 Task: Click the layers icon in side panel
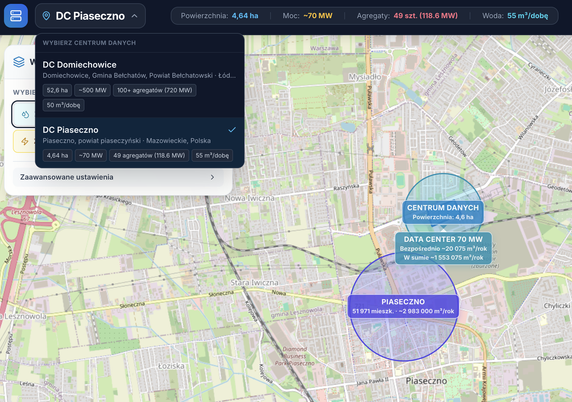click(19, 62)
